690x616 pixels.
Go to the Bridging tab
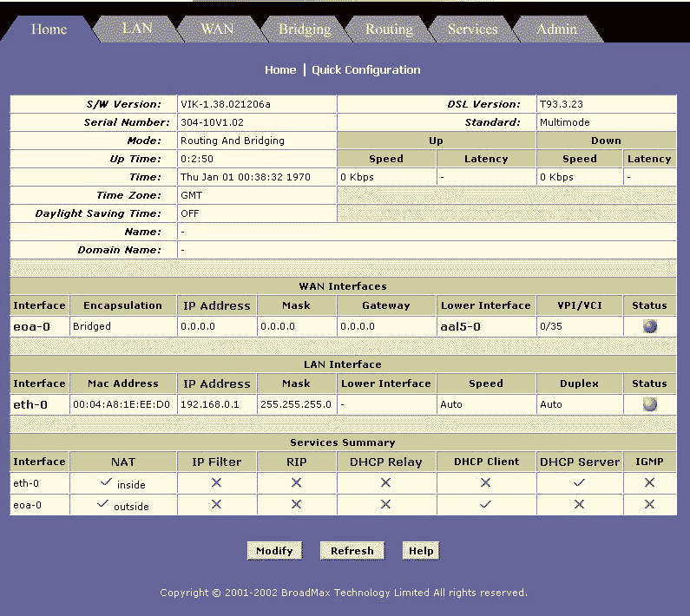click(305, 29)
